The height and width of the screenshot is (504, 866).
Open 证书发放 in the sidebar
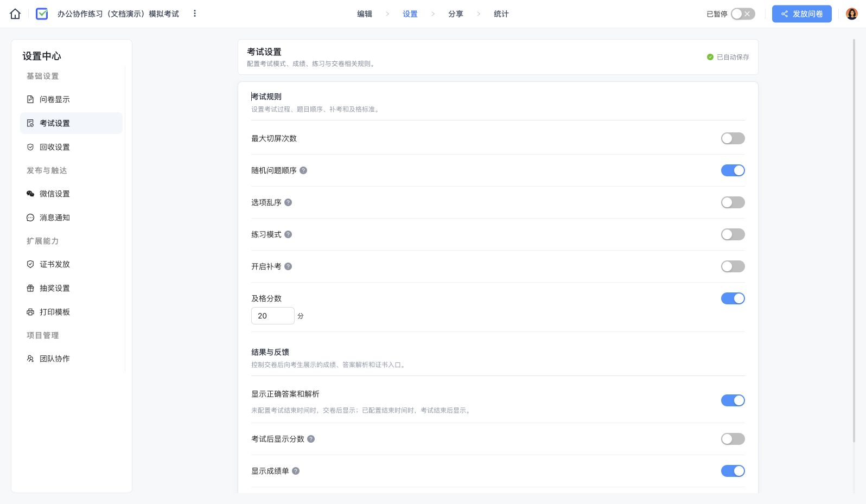pos(71,264)
